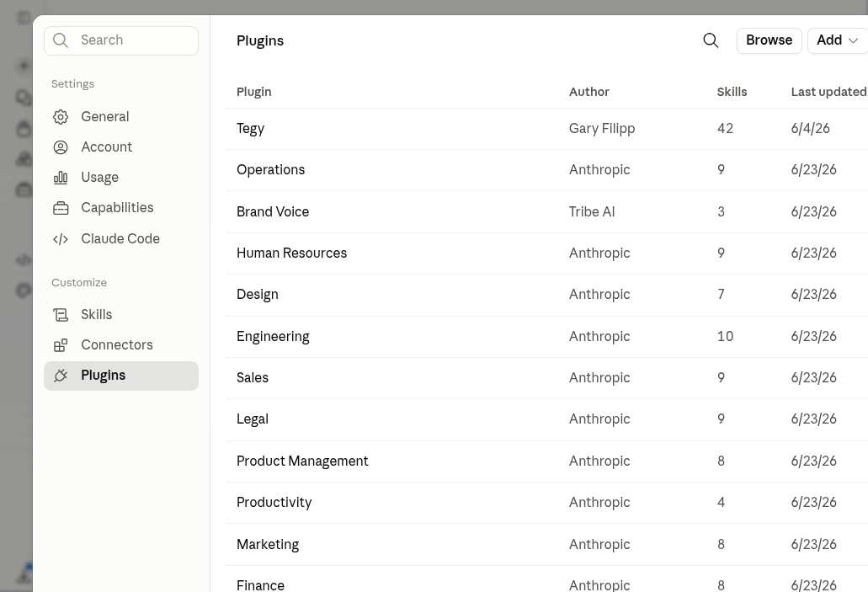Viewport: 868px width, 592px height.
Task: Open the Human Resources plugin
Action: [547, 253]
